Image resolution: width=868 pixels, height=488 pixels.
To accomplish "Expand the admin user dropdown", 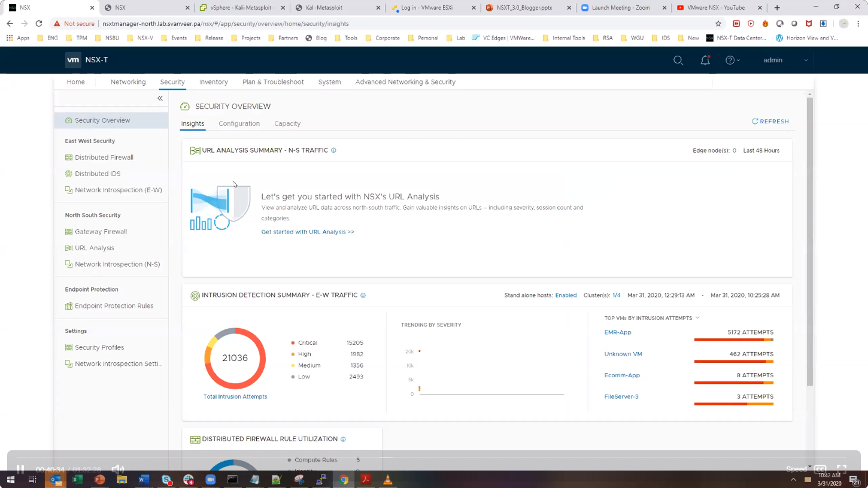I will click(x=785, y=60).
